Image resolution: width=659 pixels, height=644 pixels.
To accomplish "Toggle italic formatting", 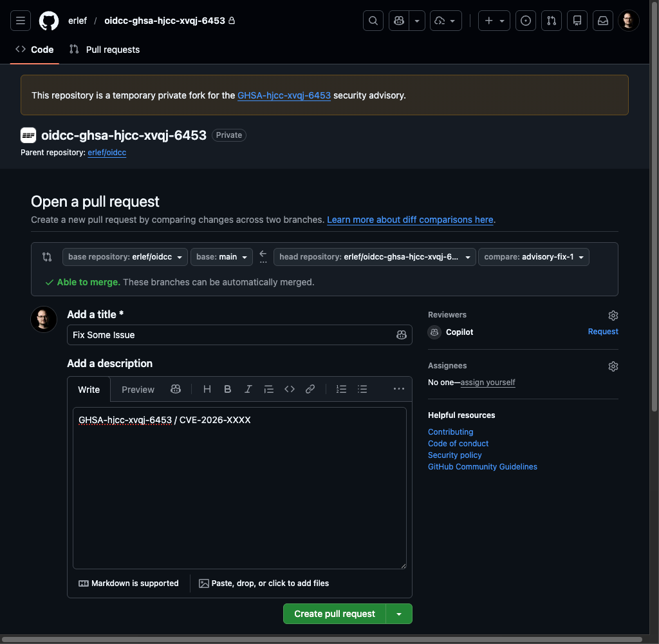I will 248,389.
